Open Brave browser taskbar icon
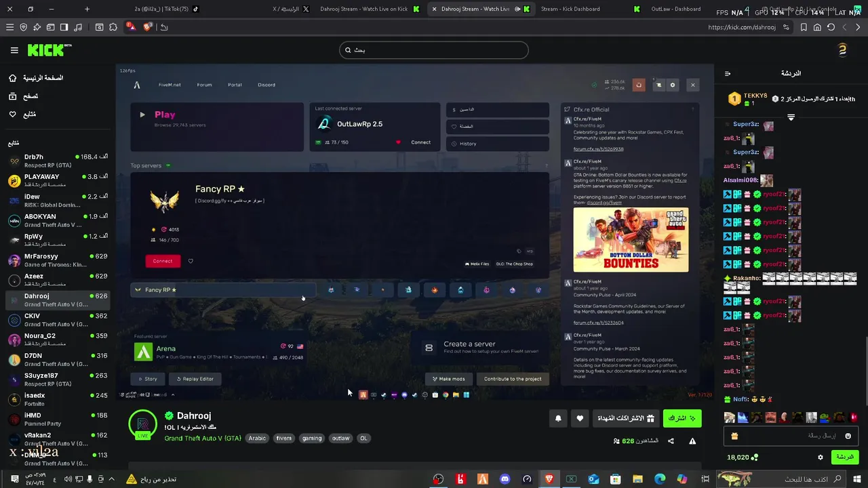Screen dimensions: 868x488 tap(549, 479)
